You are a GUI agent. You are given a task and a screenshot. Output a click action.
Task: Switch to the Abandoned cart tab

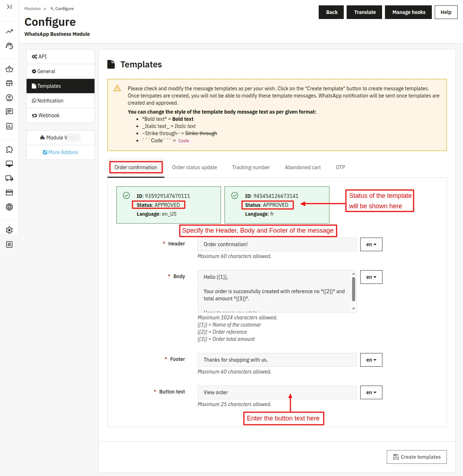[x=303, y=167]
